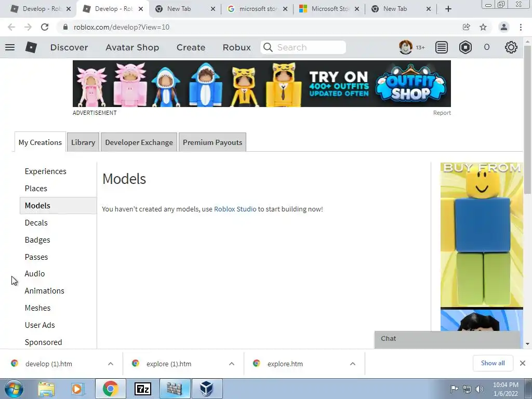
Task: Select Decals in the sidebar
Action: 36,222
